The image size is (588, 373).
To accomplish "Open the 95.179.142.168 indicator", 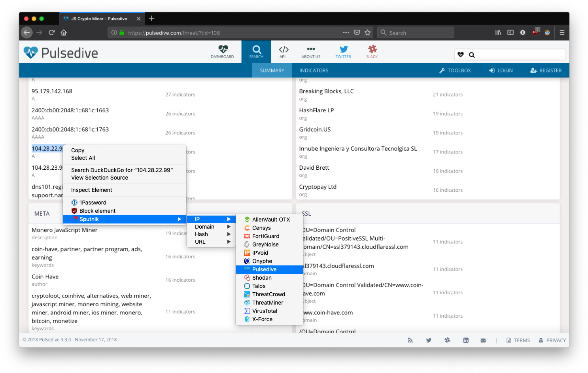I will tap(52, 91).
